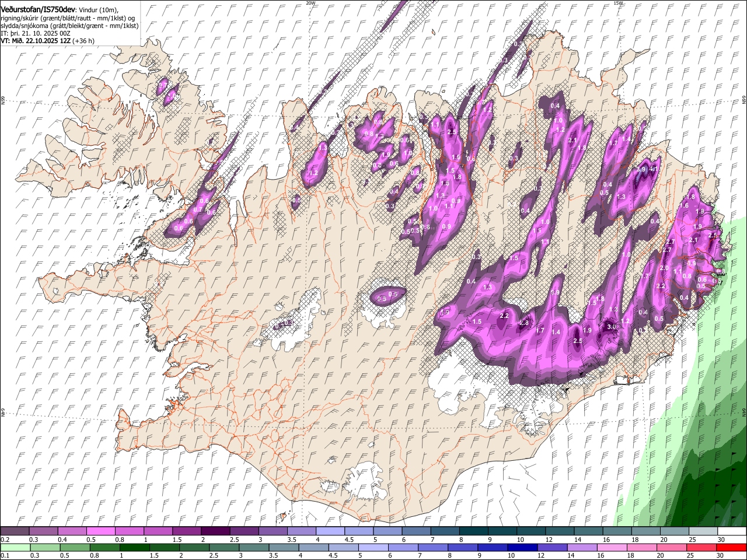
Task: Pick the bottom-row blue swatch starting at 8
Action: click(x=463, y=547)
